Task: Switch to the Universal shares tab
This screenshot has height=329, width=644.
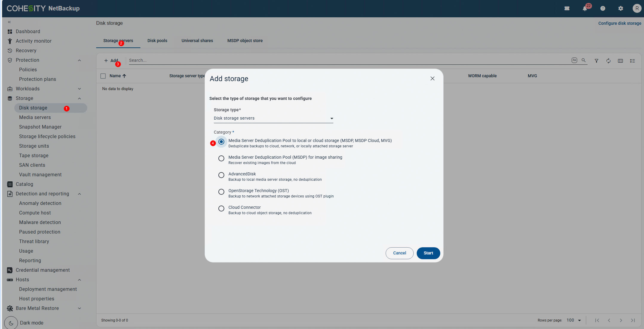Action: [197, 41]
